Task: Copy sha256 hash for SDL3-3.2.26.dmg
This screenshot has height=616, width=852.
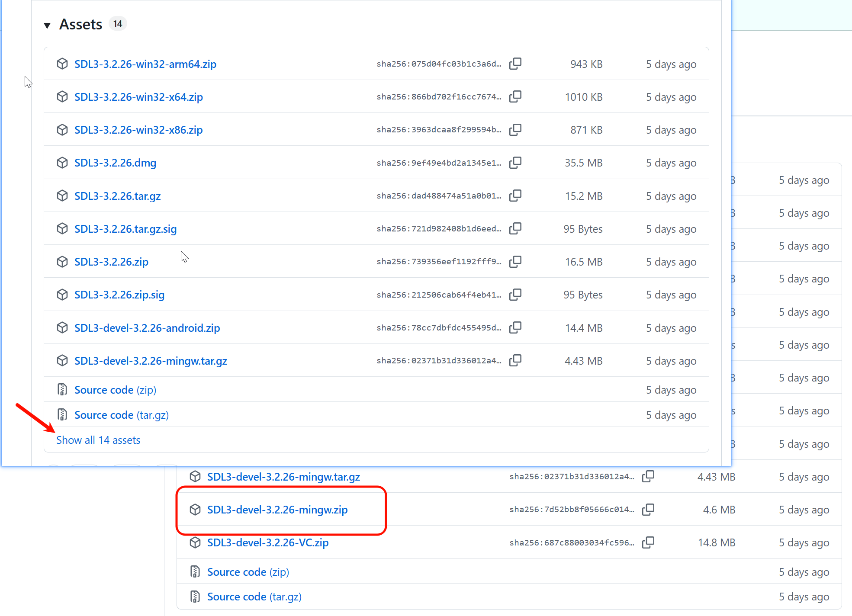Action: (515, 163)
